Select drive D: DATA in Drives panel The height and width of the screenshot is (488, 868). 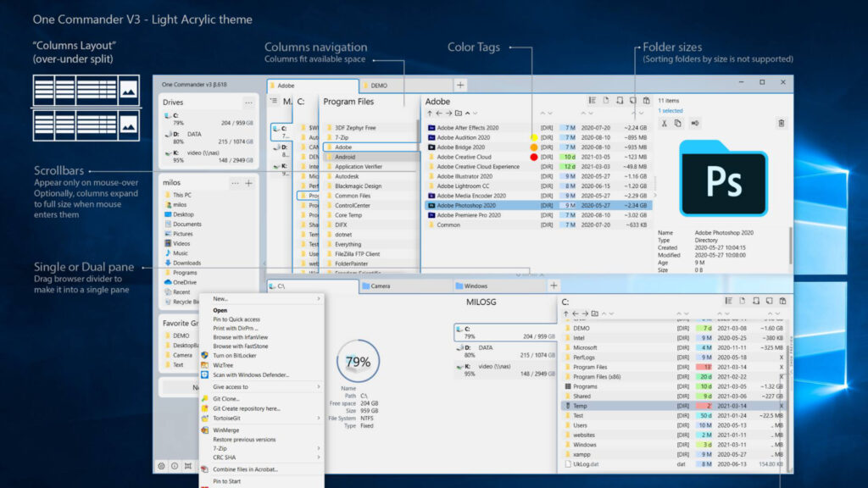(209, 138)
